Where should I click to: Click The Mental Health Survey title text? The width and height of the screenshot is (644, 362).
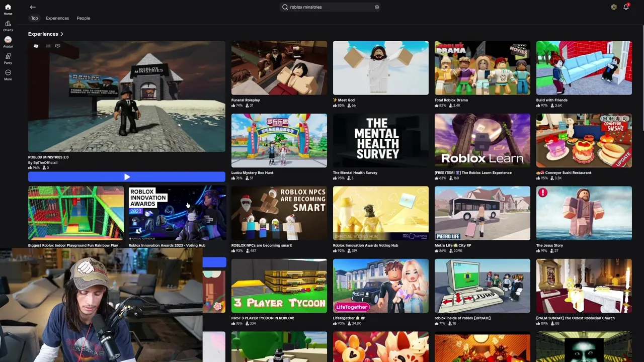(x=355, y=172)
